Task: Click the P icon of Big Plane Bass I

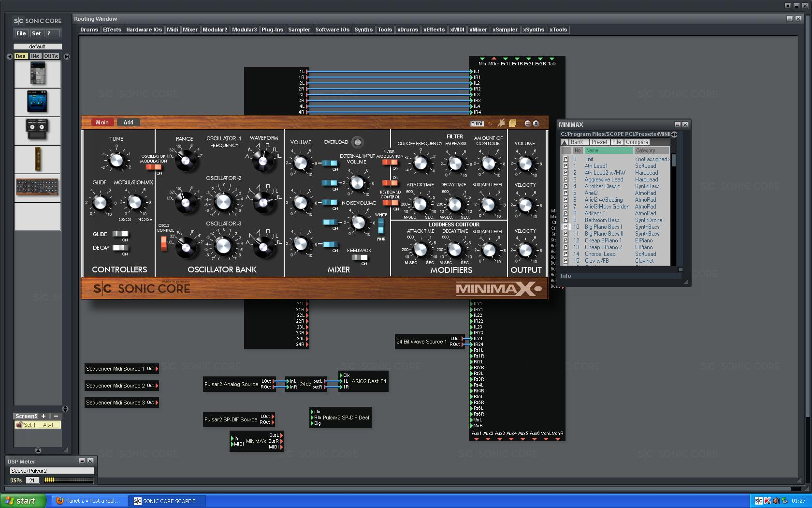Action: coord(565,227)
